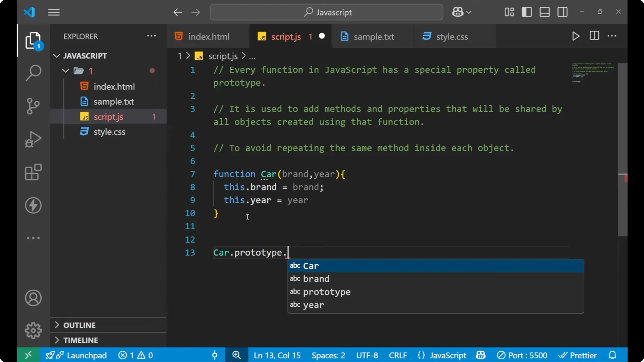Open sample.txt from the Explorer
644x362 pixels.
114,101
